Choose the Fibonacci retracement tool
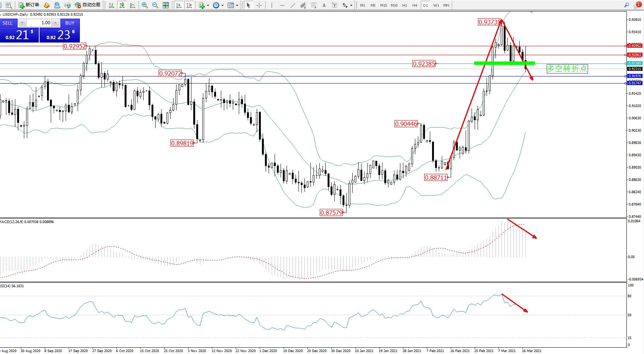 314,5
